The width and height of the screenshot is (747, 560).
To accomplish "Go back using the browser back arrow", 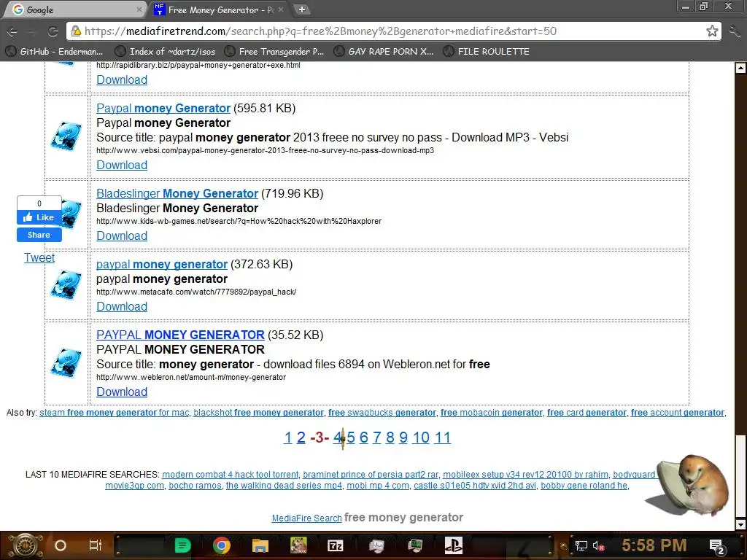I will 12,32.
